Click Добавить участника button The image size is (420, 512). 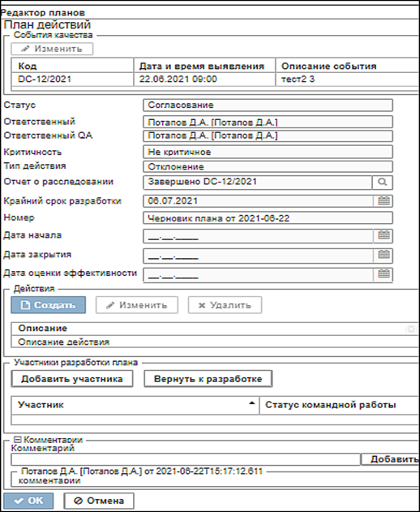point(72,379)
